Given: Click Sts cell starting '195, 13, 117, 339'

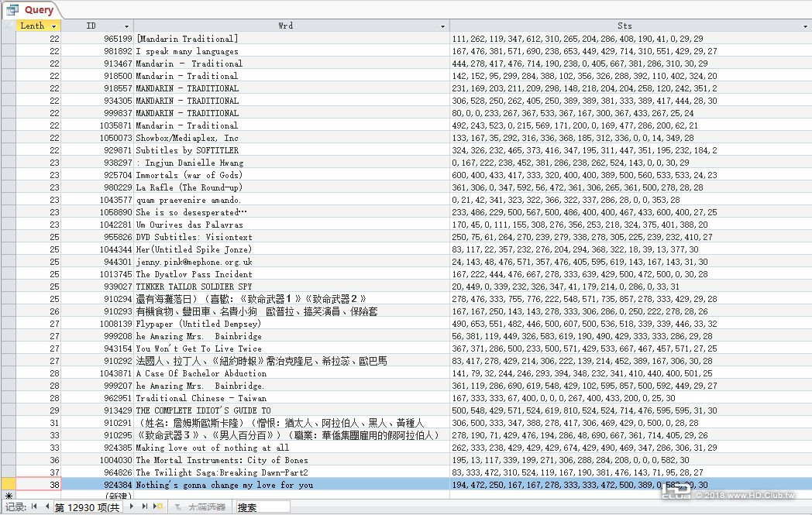Looking at the screenshot, I should (630, 460).
